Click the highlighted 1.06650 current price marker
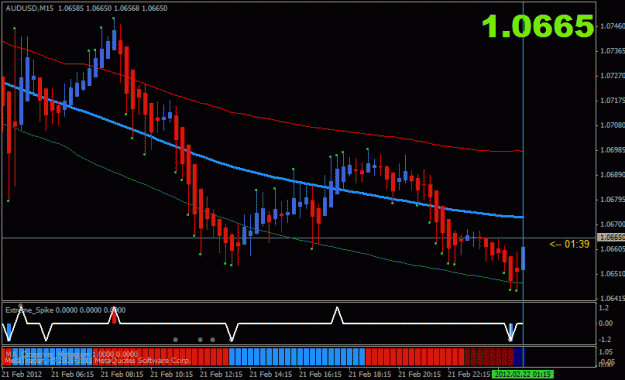This screenshot has height=380, width=625. pyautogui.click(x=611, y=238)
